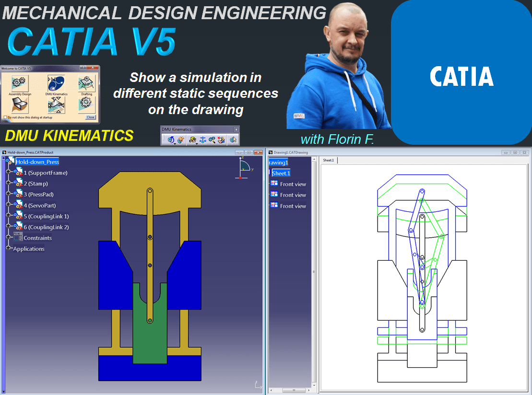Select the first Front view tree item
The height and width of the screenshot is (395, 532).
click(293, 184)
